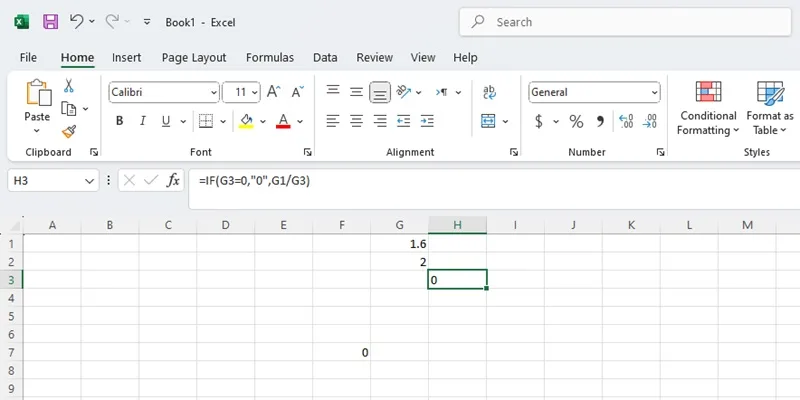Open the yellow fill color swatch
The width and height of the screenshot is (800, 400).
coord(246,121)
